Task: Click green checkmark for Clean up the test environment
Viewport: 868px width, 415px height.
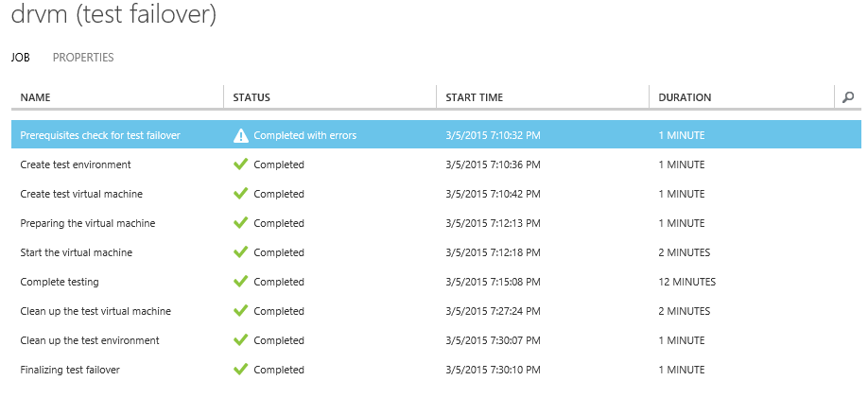Action: tap(241, 340)
